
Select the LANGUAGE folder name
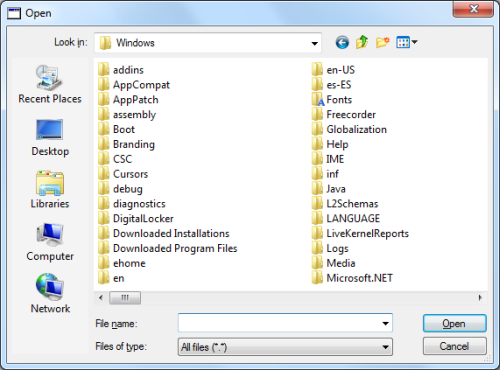coord(353,218)
